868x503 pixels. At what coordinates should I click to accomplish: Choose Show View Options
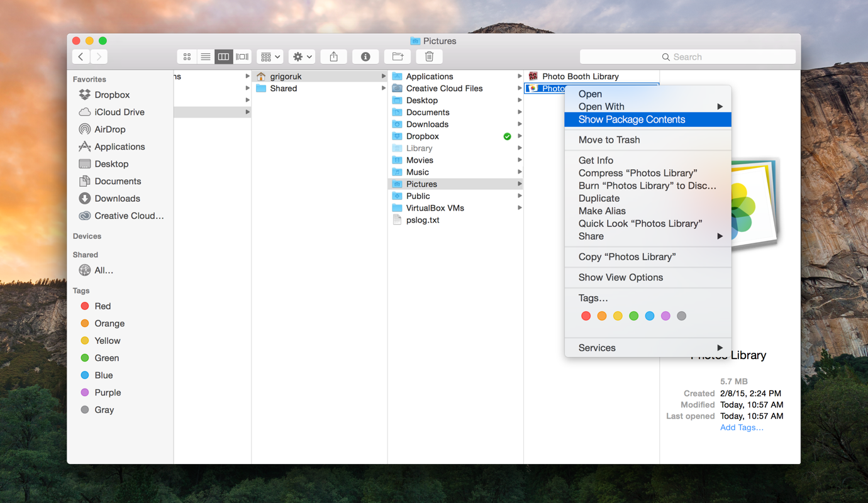[x=648, y=277]
